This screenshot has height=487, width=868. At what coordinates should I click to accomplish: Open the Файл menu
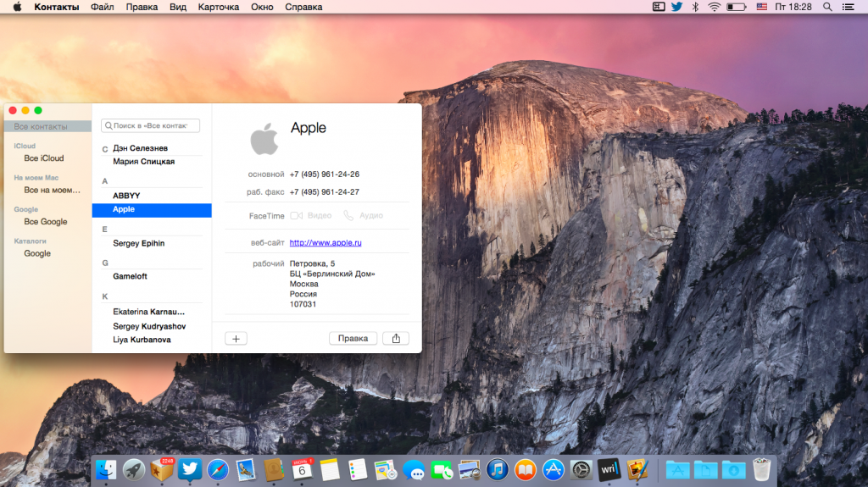[x=103, y=7]
